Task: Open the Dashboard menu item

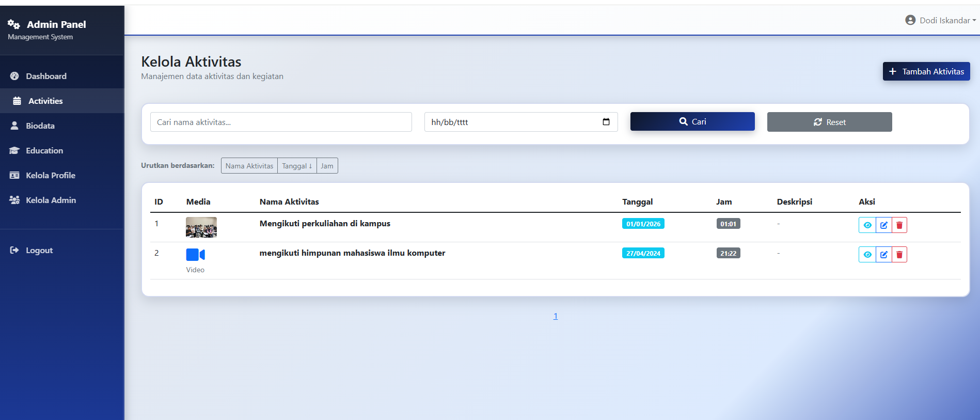Action: point(46,76)
